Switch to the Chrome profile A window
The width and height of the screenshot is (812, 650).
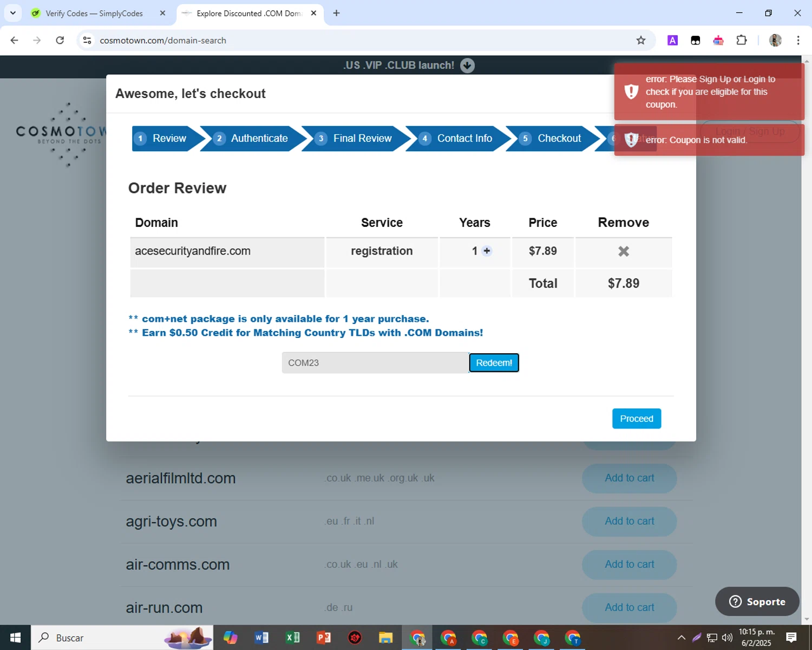(x=448, y=638)
